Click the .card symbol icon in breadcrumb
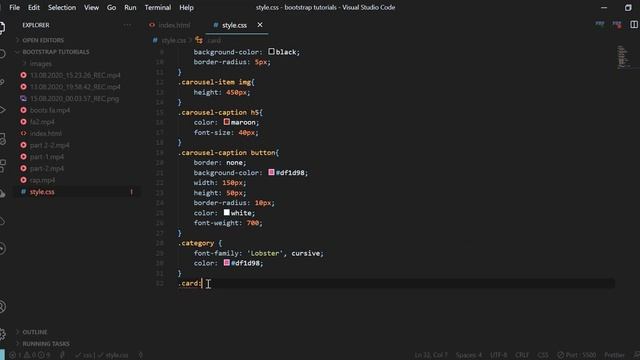Screen dimensions: 640x360 pos(199,40)
